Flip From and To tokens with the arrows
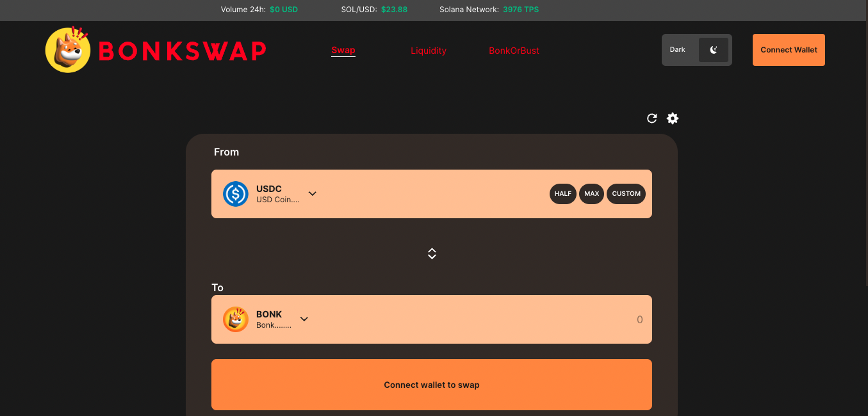This screenshot has width=868, height=416. tap(432, 253)
